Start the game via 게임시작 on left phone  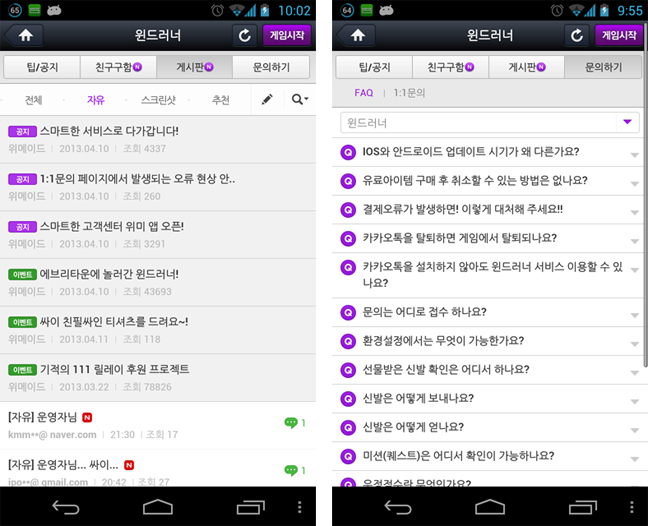point(287,35)
